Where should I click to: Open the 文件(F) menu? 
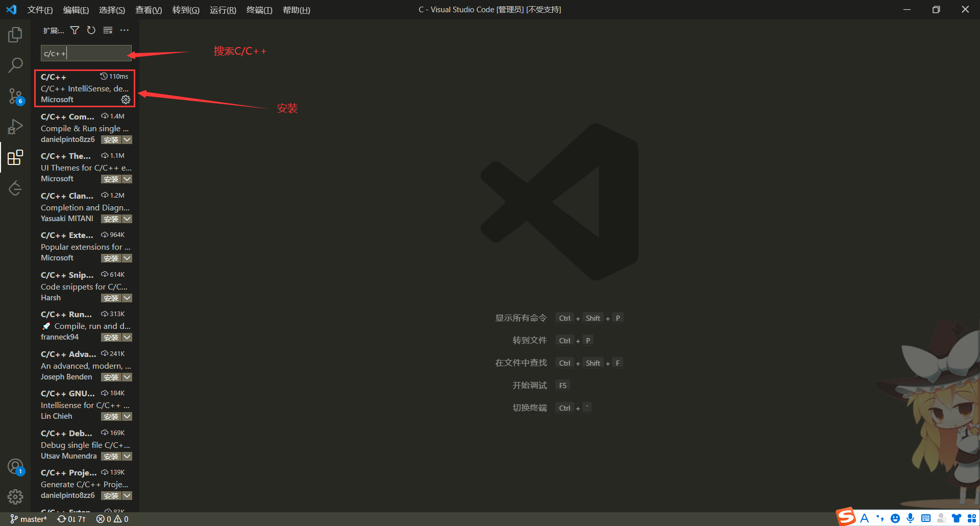click(40, 10)
